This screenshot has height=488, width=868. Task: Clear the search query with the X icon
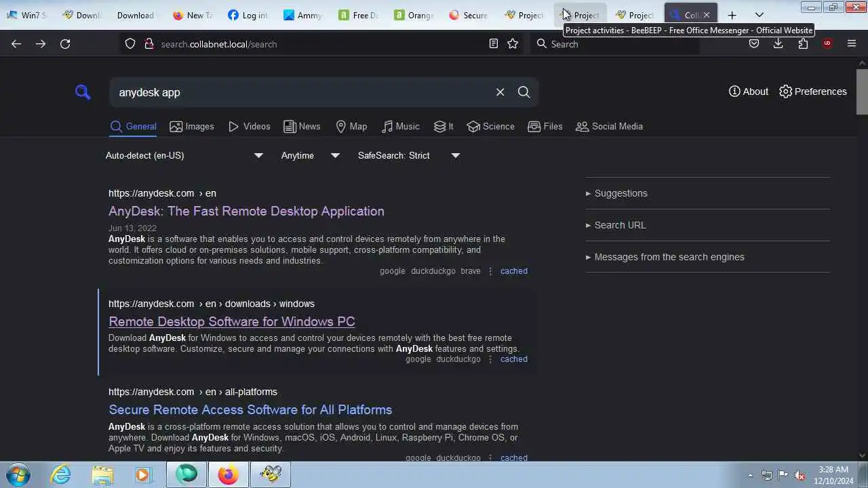[500, 92]
